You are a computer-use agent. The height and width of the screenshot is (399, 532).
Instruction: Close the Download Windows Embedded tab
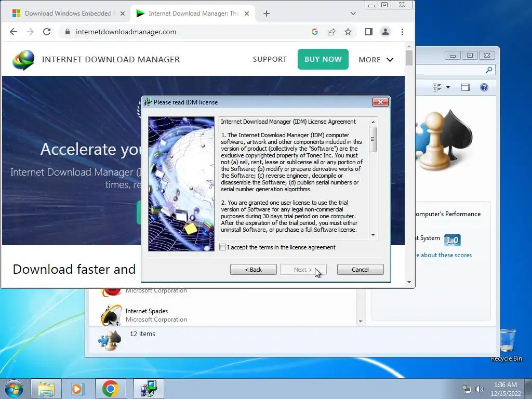coord(123,14)
